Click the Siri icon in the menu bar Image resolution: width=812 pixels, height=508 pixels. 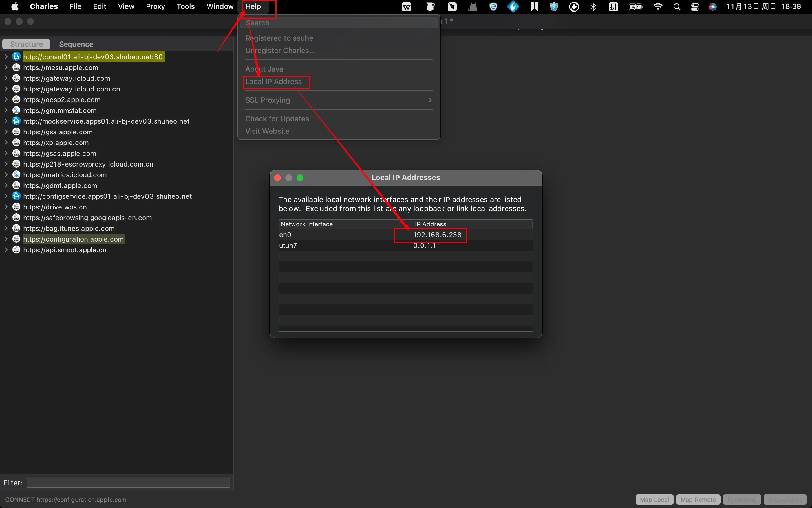713,7
